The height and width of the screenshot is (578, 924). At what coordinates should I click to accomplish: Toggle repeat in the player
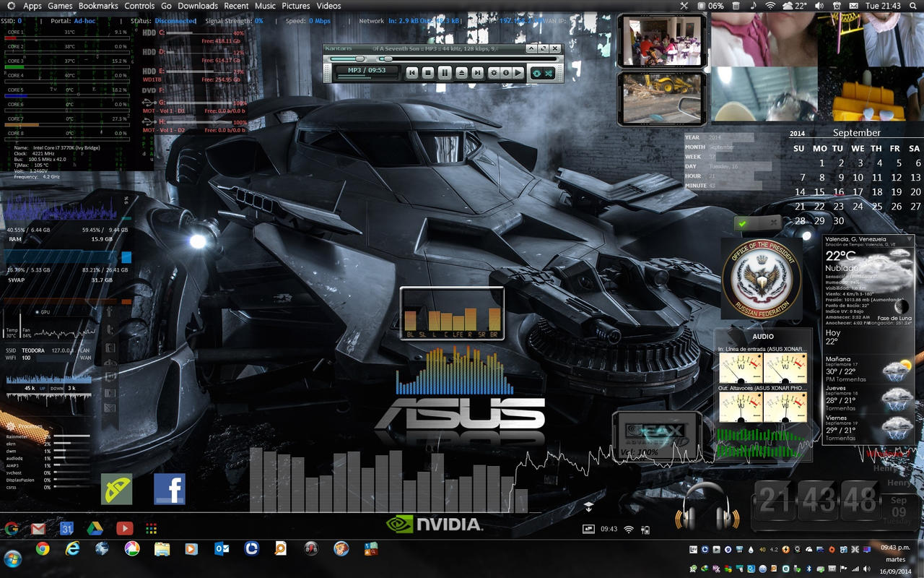tap(537, 74)
